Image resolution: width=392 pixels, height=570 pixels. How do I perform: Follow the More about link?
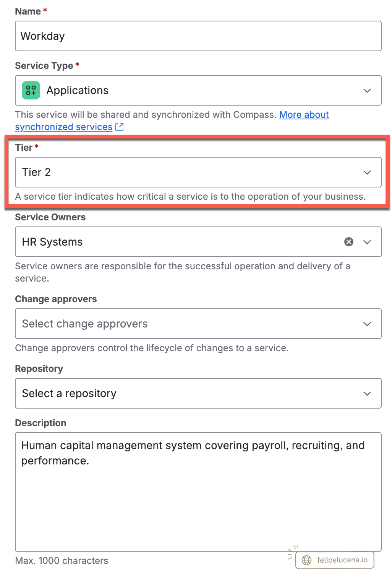(304, 115)
